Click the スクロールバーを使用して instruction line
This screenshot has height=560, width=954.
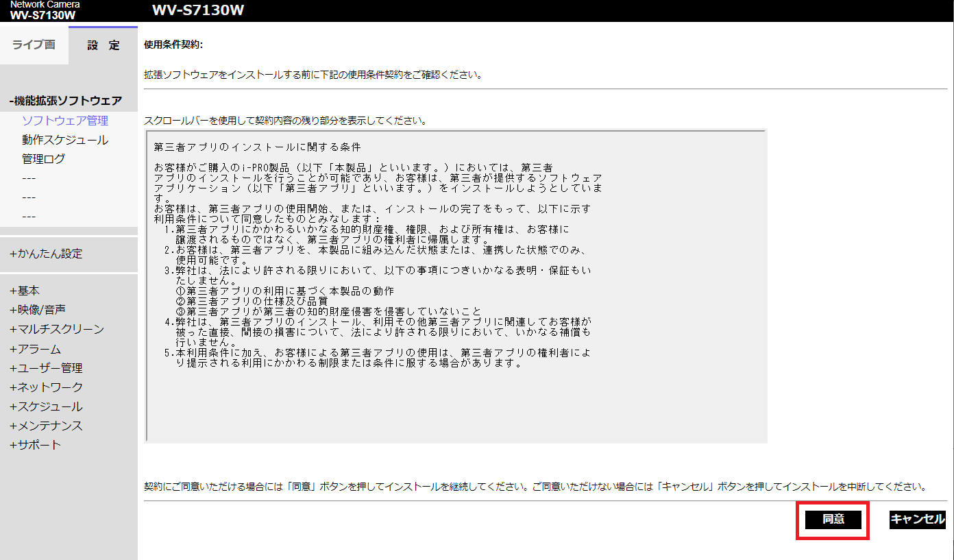coord(285,121)
